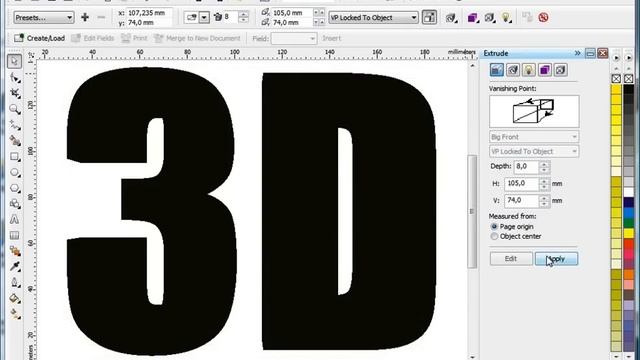Select the Outline pen tool
This screenshot has width=640, height=360.
(x=15, y=282)
